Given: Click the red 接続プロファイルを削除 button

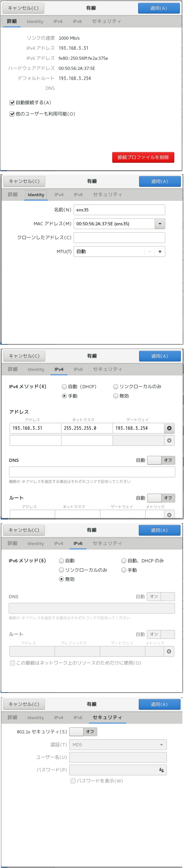Looking at the screenshot, I should (143, 157).
